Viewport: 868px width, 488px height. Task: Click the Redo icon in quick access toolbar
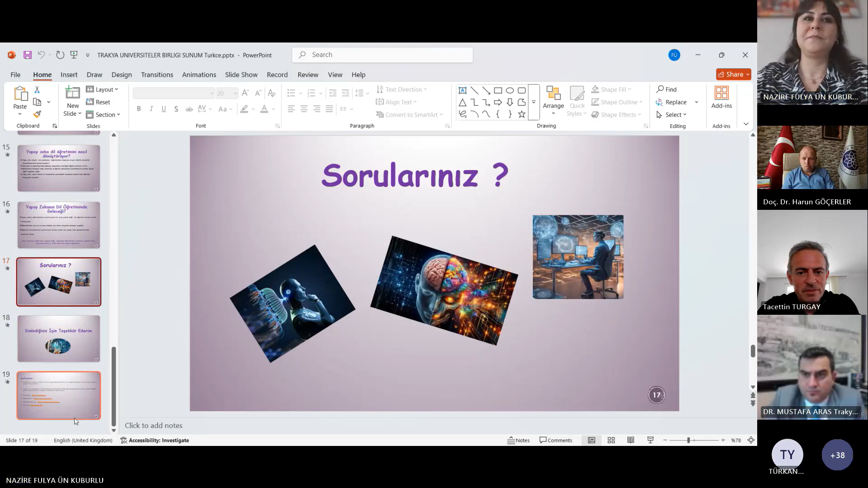click(x=60, y=55)
